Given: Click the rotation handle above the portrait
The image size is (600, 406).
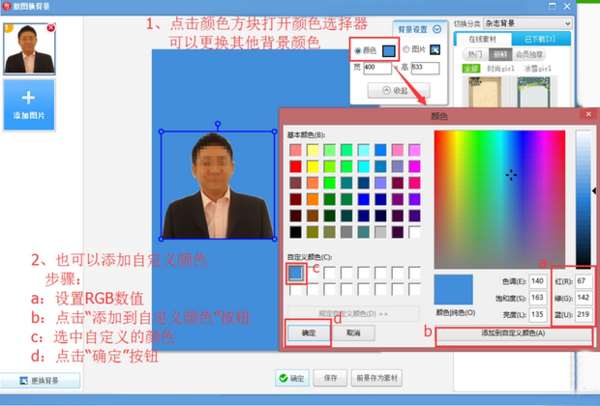Looking at the screenshot, I should (x=218, y=124).
